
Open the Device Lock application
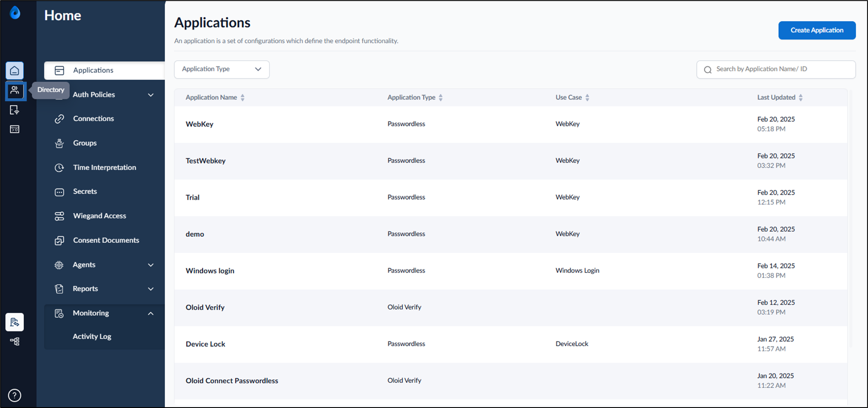205,344
